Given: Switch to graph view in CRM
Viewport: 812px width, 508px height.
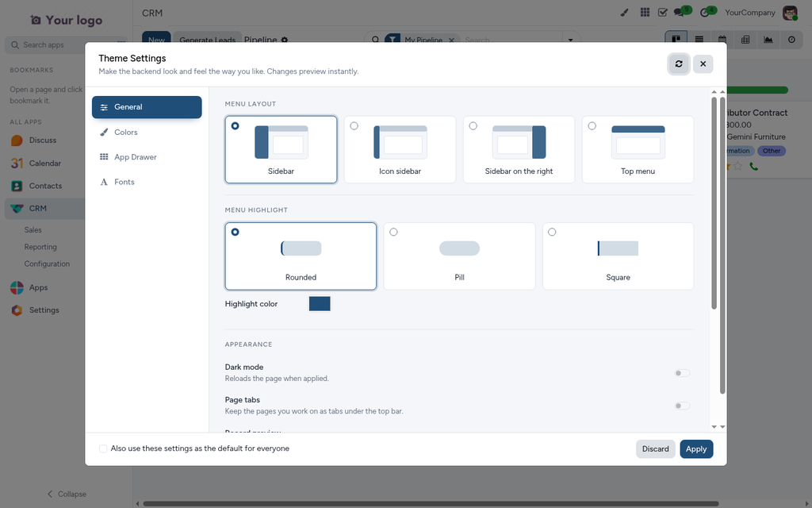Looking at the screenshot, I should 768,40.
